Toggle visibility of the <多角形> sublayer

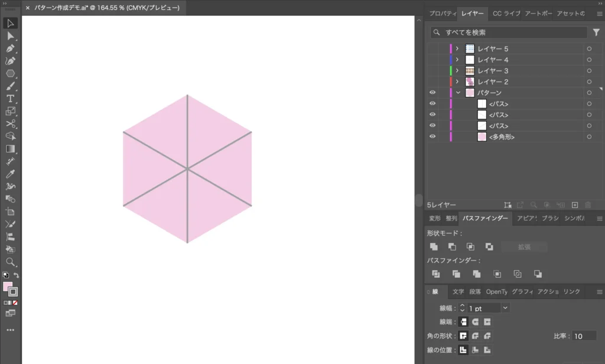tap(432, 136)
